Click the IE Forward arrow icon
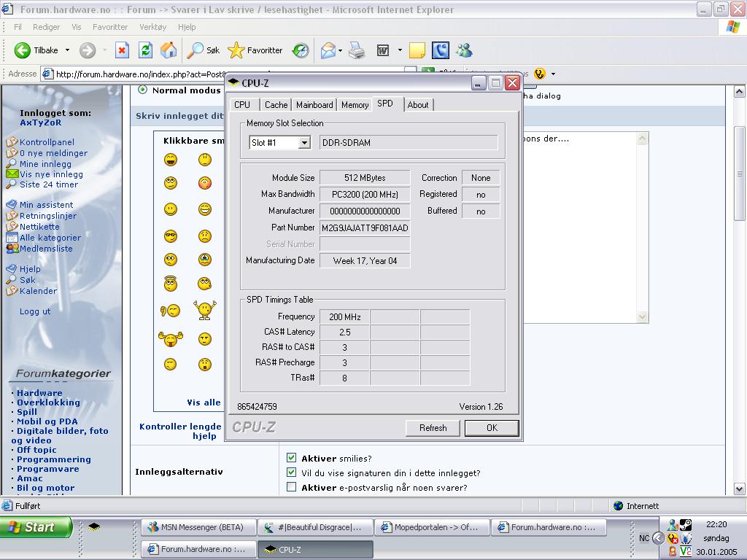This screenshot has height=560, width=747. 88,50
